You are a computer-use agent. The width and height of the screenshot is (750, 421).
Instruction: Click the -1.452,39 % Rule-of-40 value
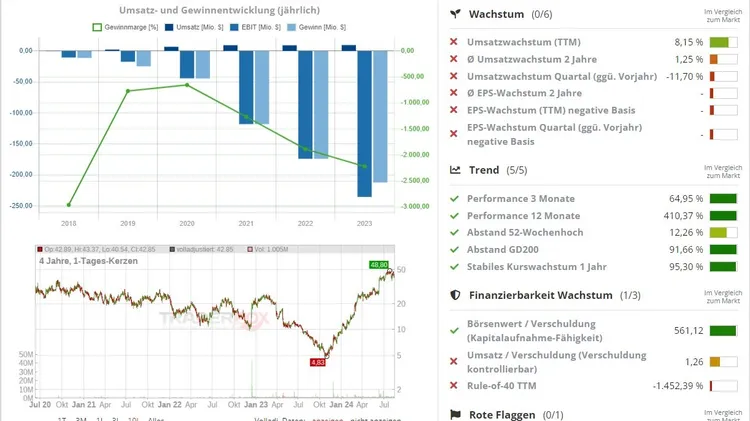(678, 386)
